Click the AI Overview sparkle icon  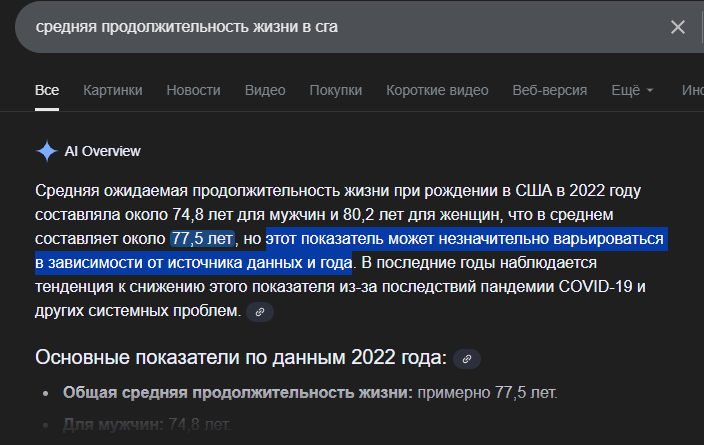coord(47,151)
